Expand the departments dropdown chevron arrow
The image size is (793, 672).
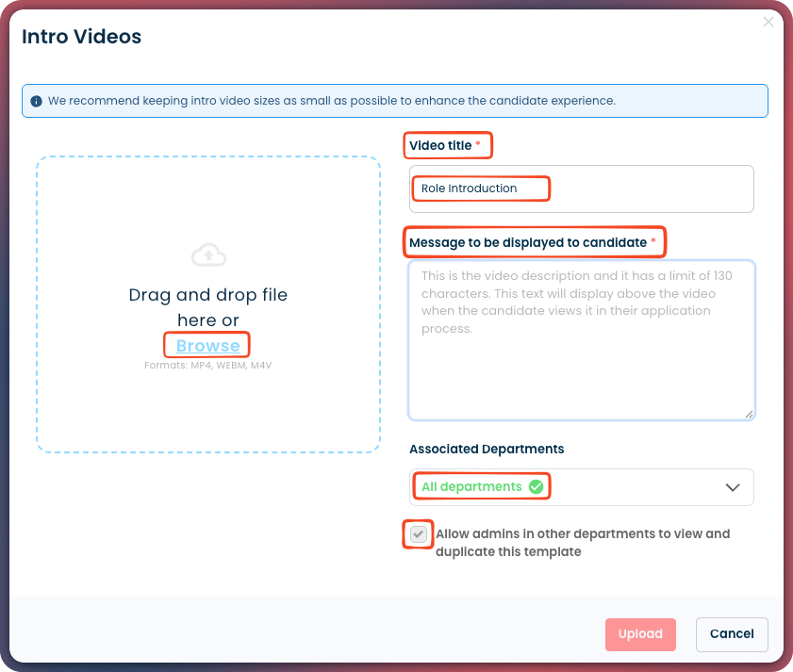pyautogui.click(x=733, y=487)
